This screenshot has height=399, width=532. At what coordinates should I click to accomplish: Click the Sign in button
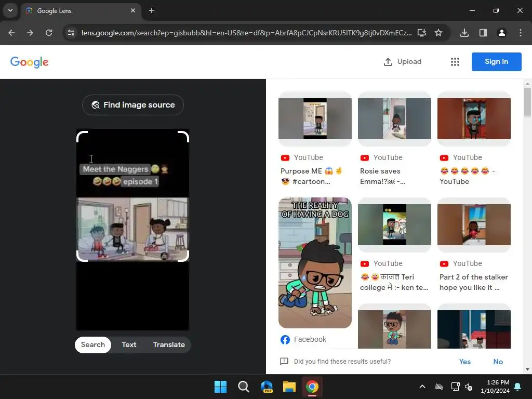(496, 62)
